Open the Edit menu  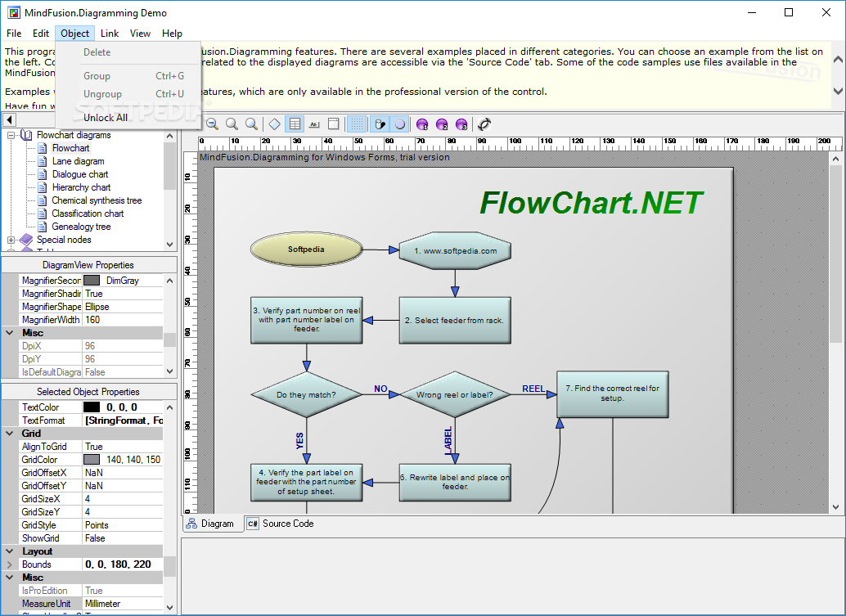40,34
